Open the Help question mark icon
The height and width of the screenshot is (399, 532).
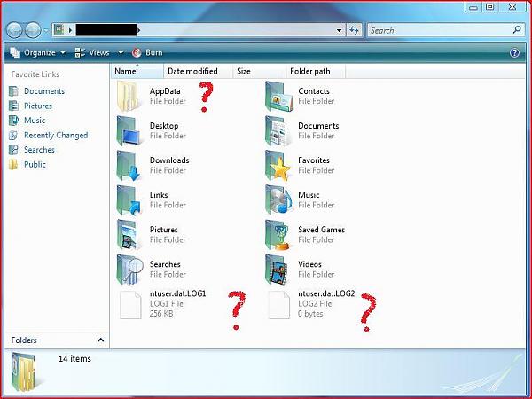[514, 52]
